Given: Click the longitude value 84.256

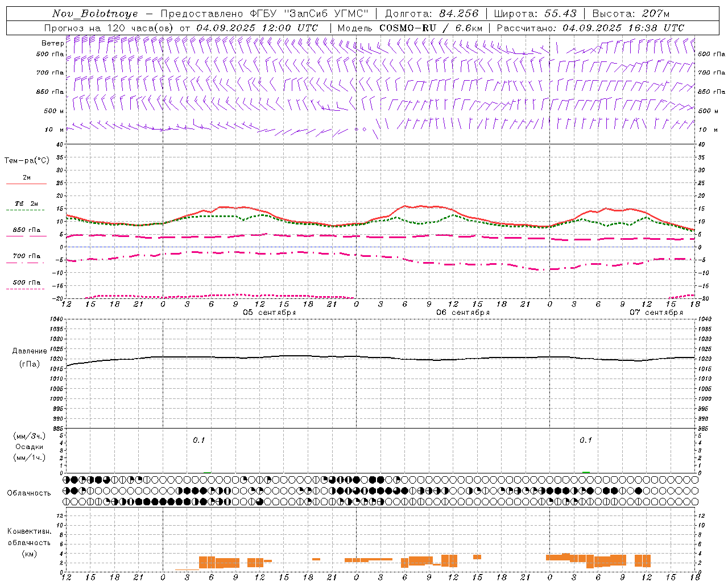Looking at the screenshot, I should [460, 14].
